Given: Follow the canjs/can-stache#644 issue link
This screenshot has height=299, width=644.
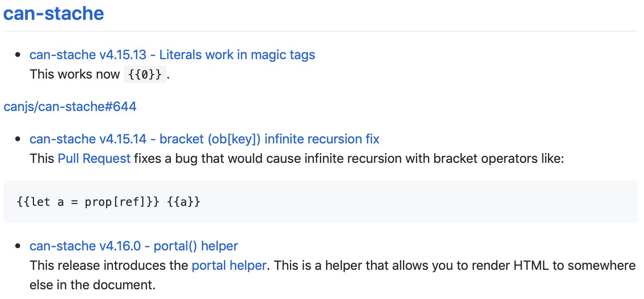Looking at the screenshot, I should pos(70,107).
